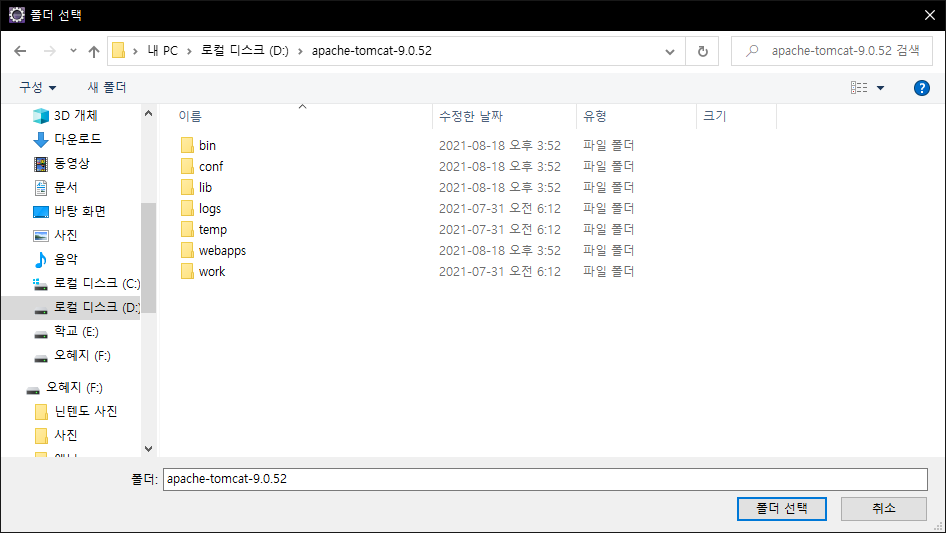This screenshot has width=946, height=533.
Task: Go back to the previous folder
Action: [20, 51]
